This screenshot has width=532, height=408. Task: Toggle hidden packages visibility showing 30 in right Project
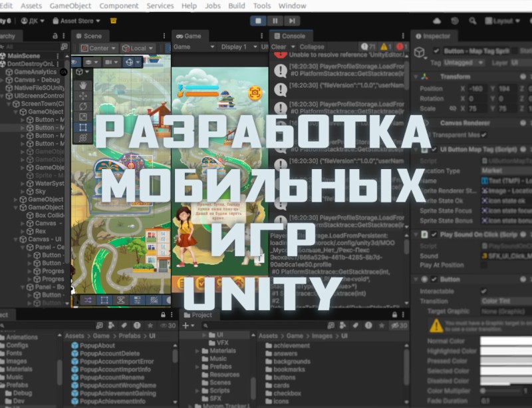399,325
